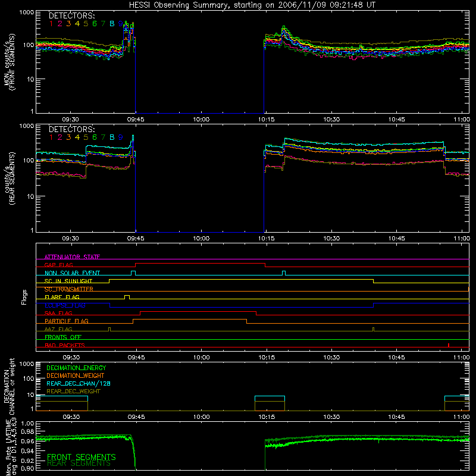The height and width of the screenshot is (476, 476).
Task: Click 10:00 tick label under front segments plot
Action: click(x=201, y=120)
